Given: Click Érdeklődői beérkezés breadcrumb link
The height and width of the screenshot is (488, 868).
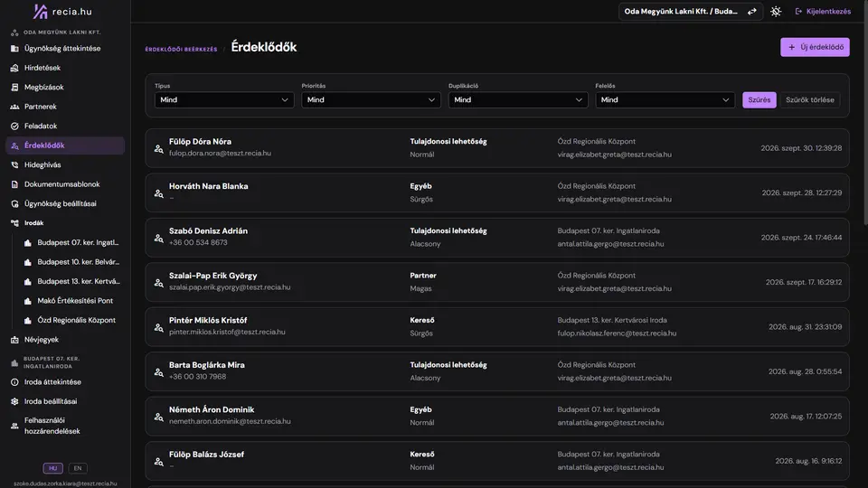Looking at the screenshot, I should click(x=181, y=49).
